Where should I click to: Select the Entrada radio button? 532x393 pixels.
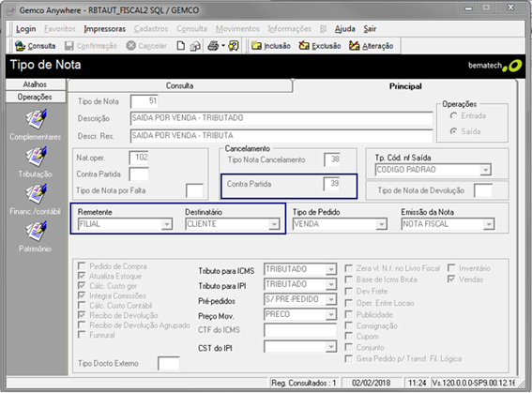(x=453, y=115)
